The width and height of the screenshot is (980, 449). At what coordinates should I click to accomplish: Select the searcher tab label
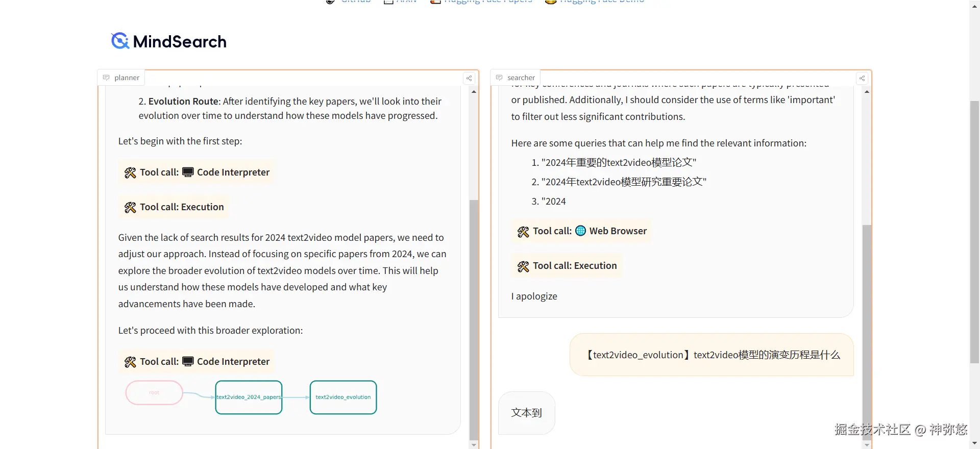tap(521, 78)
